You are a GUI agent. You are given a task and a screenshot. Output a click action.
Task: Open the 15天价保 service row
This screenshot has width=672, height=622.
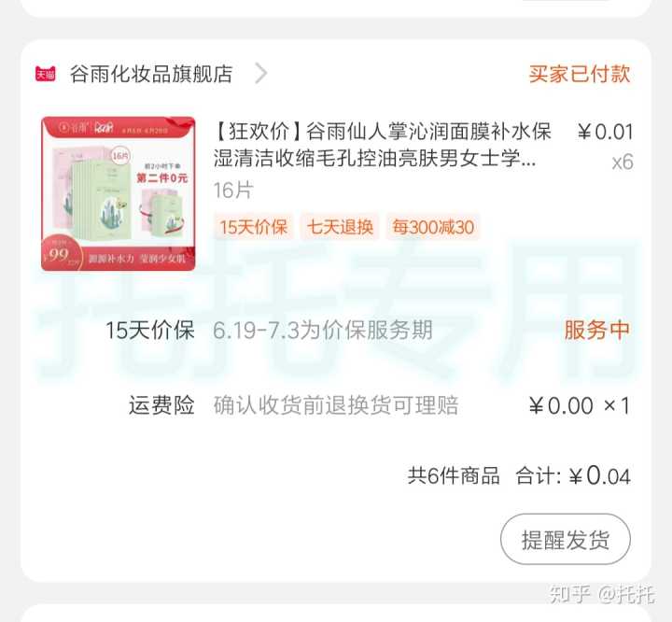coord(336,331)
